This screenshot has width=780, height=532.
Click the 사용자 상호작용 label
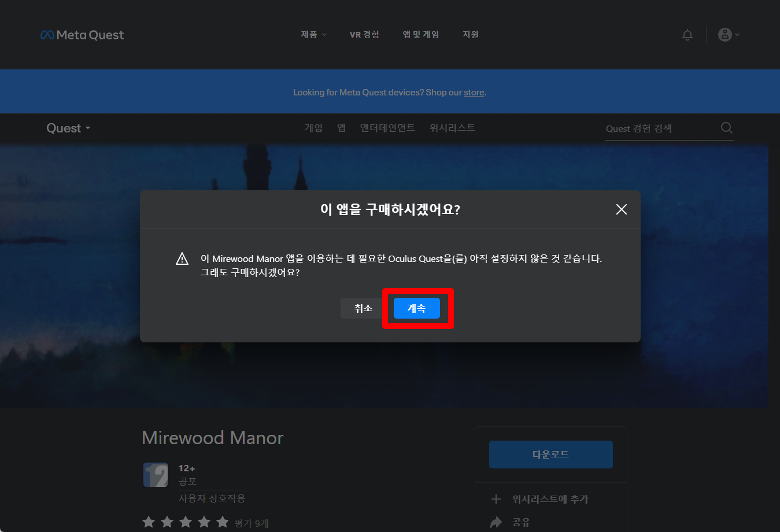(x=212, y=498)
